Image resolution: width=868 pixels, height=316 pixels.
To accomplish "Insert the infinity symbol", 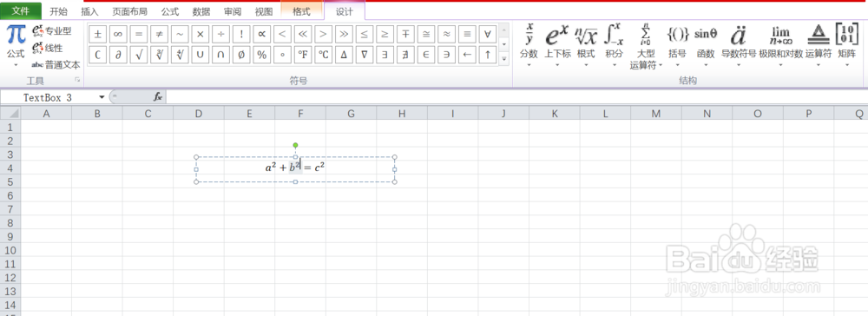I will (118, 34).
